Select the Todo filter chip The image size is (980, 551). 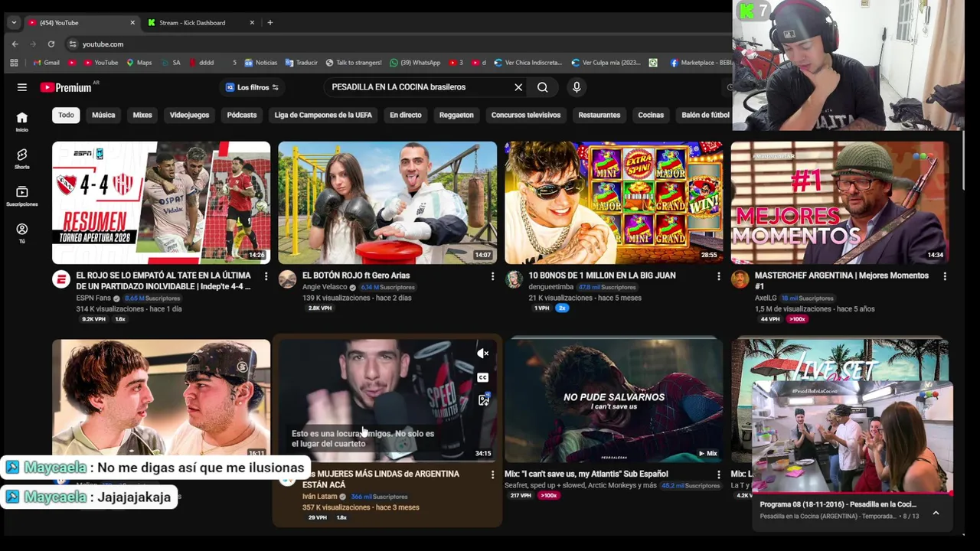(x=67, y=115)
